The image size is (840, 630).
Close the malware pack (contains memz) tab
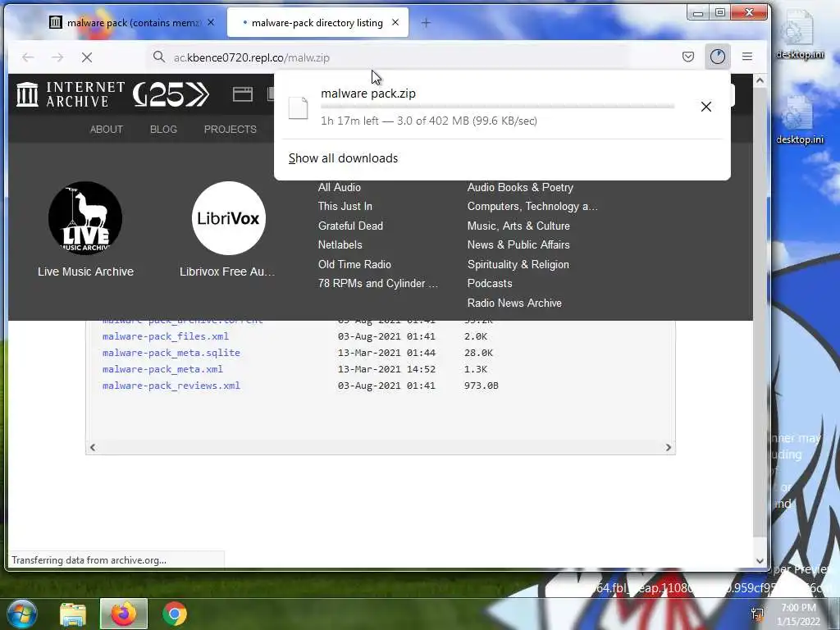211,22
